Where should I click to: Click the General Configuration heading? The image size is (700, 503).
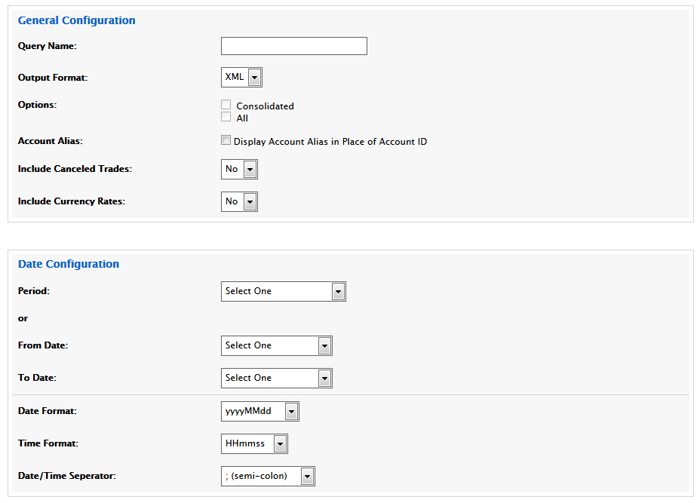(x=76, y=21)
